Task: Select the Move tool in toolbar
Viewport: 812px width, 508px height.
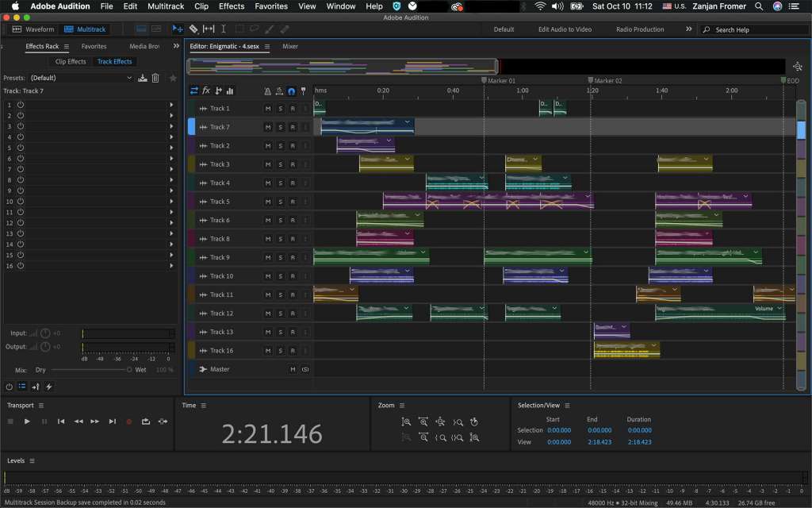Action: pyautogui.click(x=178, y=29)
